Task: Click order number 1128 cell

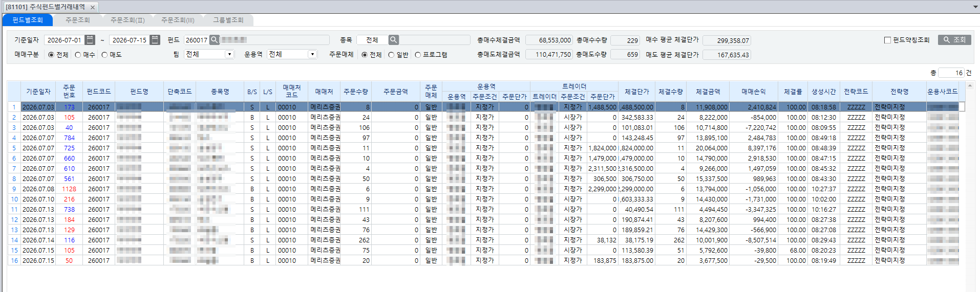Action: click(x=69, y=189)
